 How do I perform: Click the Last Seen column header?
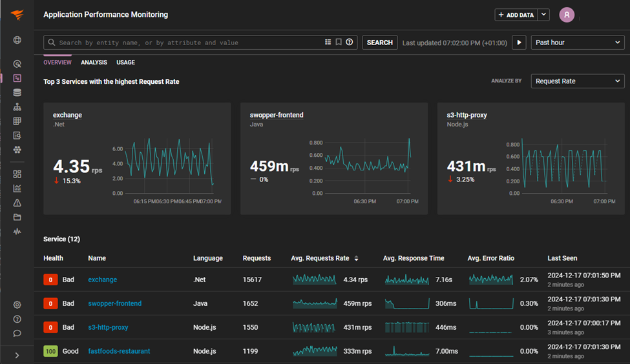coord(562,258)
